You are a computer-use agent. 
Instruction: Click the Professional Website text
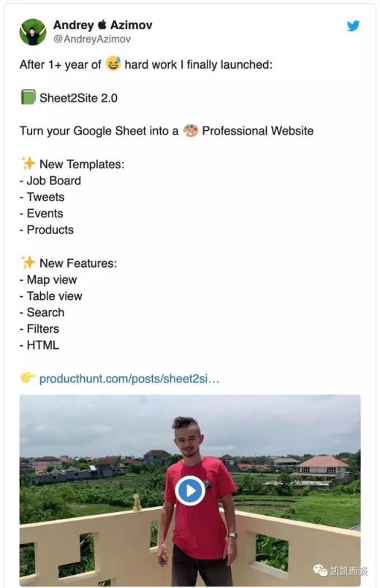pyautogui.click(x=258, y=130)
